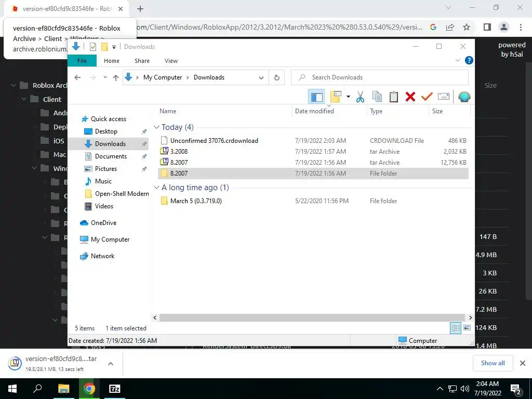Open a new Chrome tab plus button
Viewport: 532px width, 399px height.
click(x=140, y=9)
